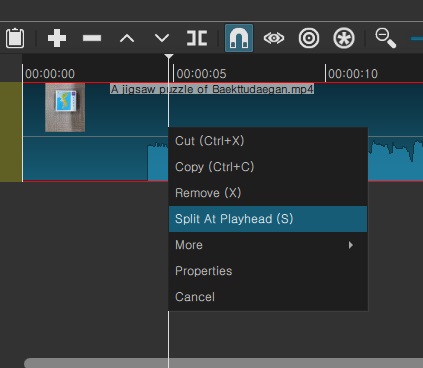This screenshot has width=423, height=368.
Task: Click the timeline zoom slider
Action: (417, 39)
